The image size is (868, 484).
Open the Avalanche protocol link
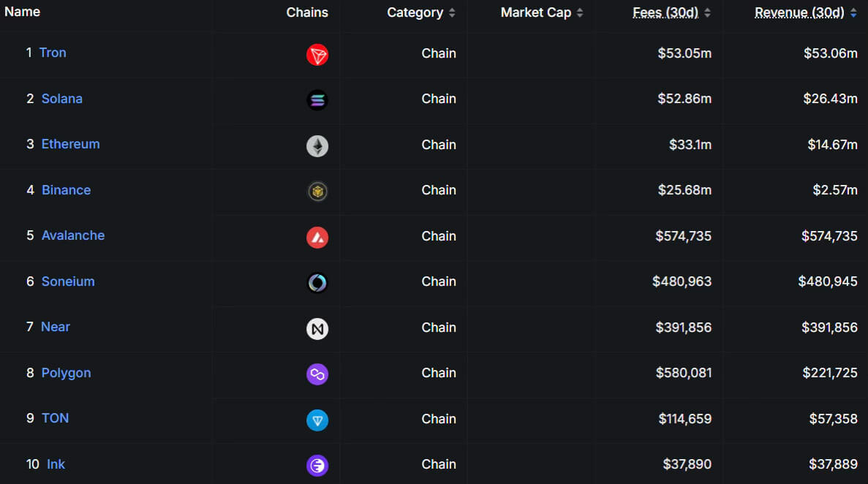(73, 235)
